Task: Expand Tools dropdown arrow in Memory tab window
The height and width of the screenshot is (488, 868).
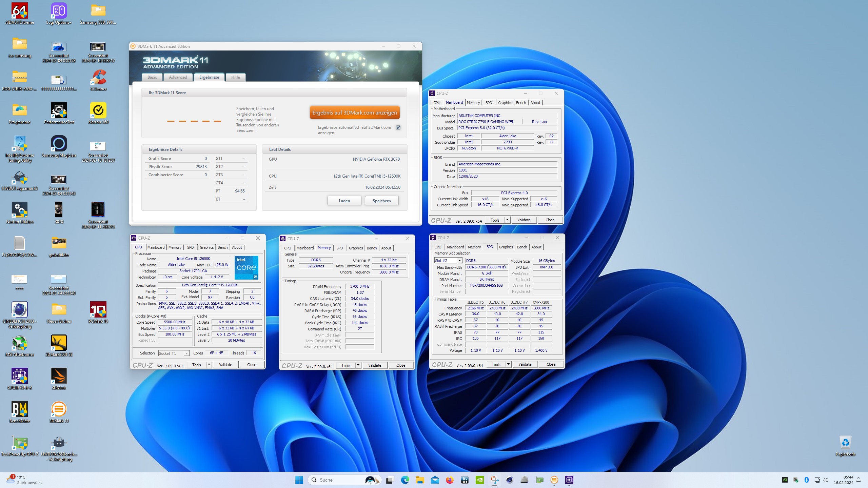Action: pyautogui.click(x=358, y=365)
